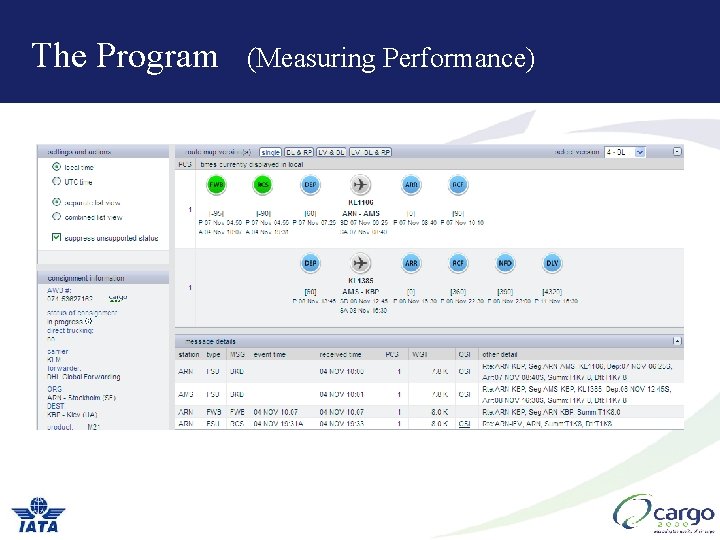Click the WGT column header
This screenshot has width=720, height=540.
pyautogui.click(x=420, y=354)
